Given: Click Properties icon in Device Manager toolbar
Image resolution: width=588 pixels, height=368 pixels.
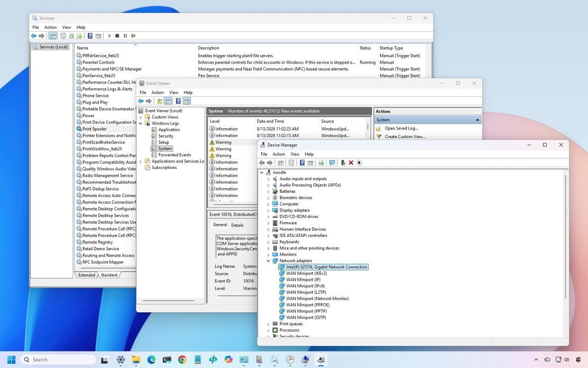Looking at the screenshot, I should pyautogui.click(x=291, y=163).
